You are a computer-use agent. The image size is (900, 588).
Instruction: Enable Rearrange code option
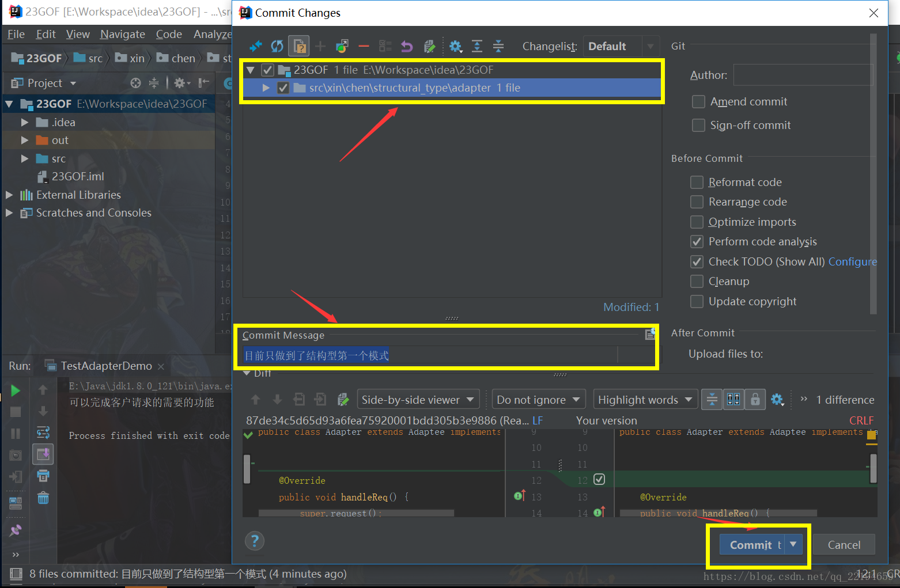[x=697, y=202]
